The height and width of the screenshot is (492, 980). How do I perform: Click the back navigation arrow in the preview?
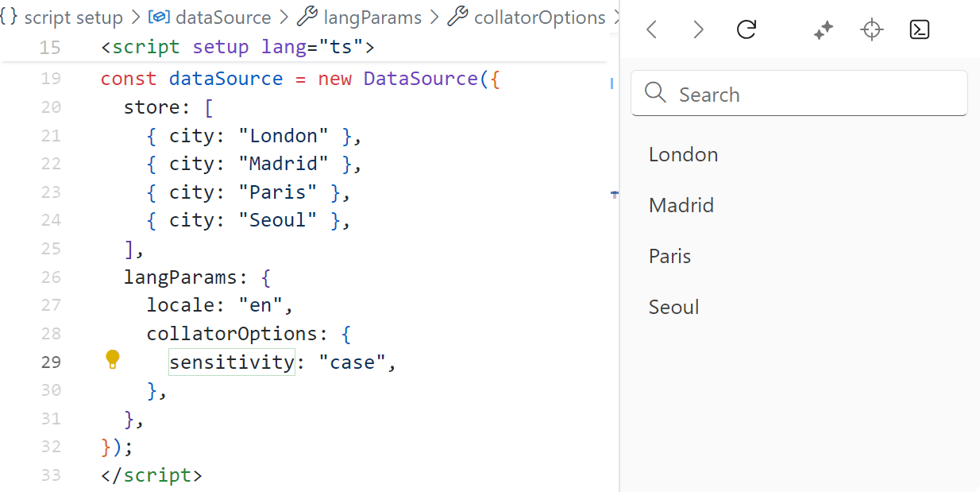point(651,29)
